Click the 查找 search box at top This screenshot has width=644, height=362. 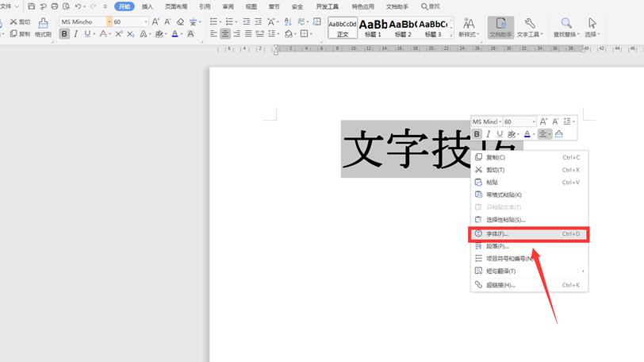(x=431, y=6)
